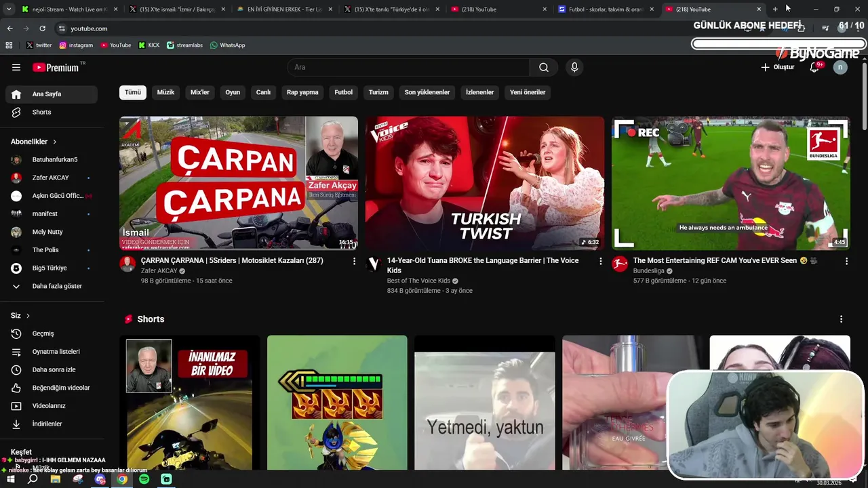Click the search magnifier button

[x=544, y=67]
